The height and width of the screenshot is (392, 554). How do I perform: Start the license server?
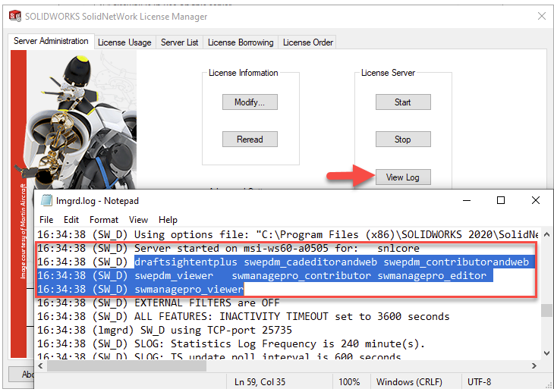(x=402, y=102)
